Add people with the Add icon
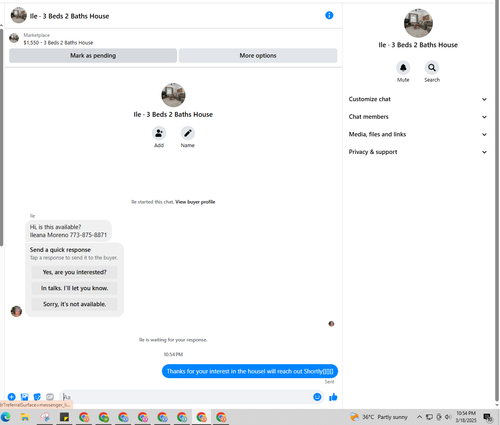 coord(159,133)
